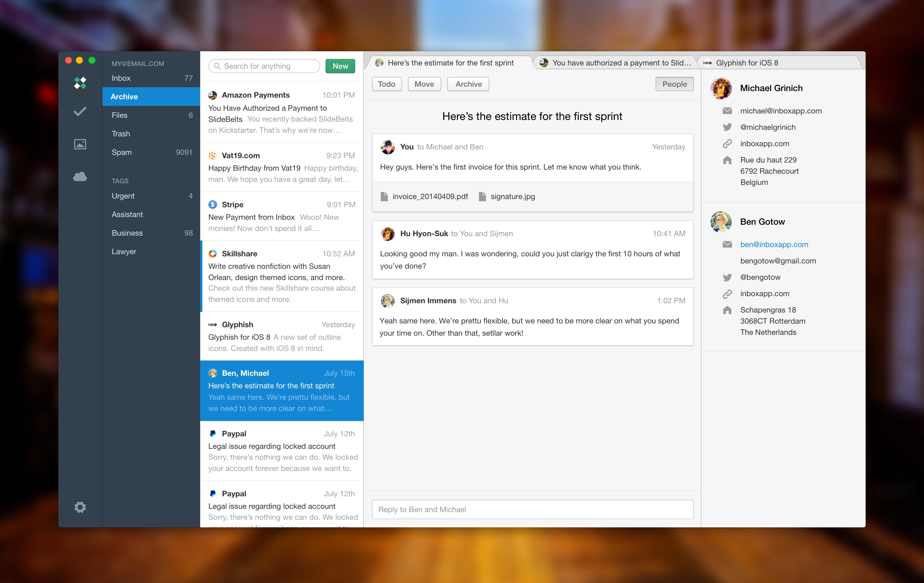Click the Search for anything field
The height and width of the screenshot is (583, 924).
click(x=264, y=66)
